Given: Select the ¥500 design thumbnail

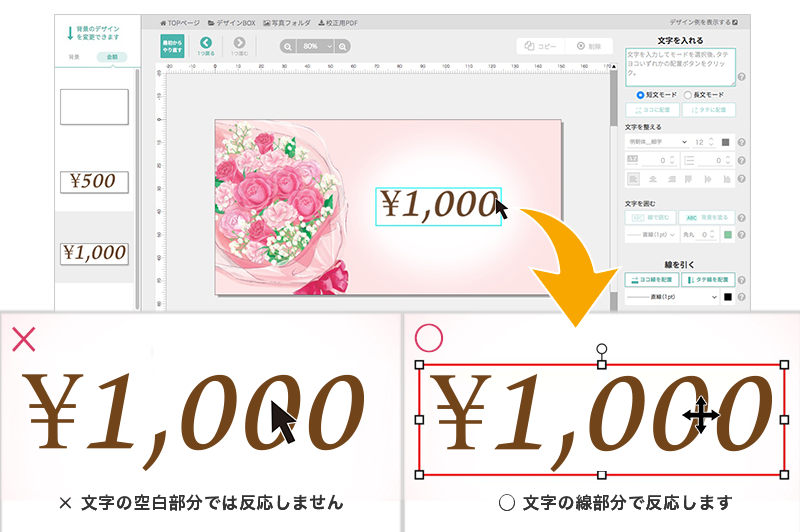Looking at the screenshot, I should [x=94, y=181].
